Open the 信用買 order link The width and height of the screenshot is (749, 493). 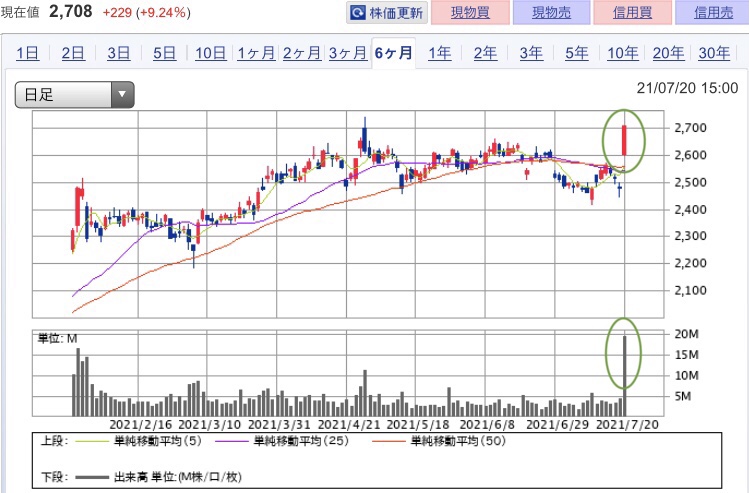(632, 12)
